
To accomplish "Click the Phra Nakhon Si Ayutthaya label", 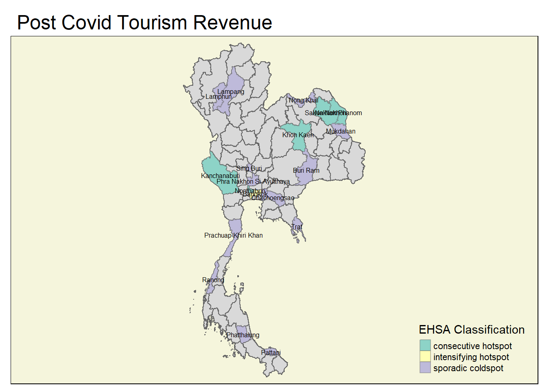I will [x=253, y=181].
